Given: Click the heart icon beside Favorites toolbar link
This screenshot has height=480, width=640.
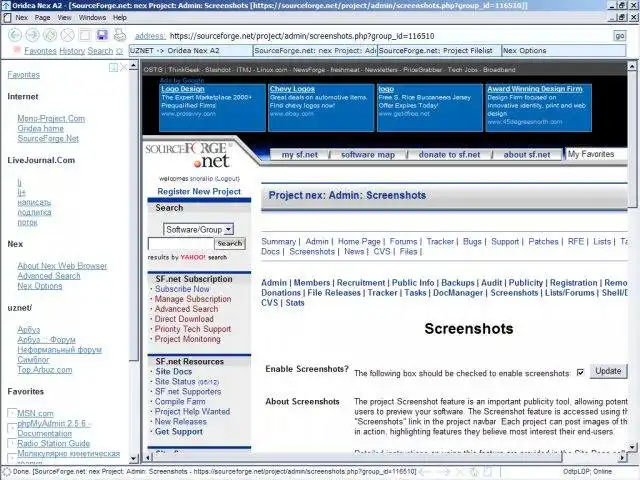Looking at the screenshot, I should pyautogui.click(x=17, y=50).
